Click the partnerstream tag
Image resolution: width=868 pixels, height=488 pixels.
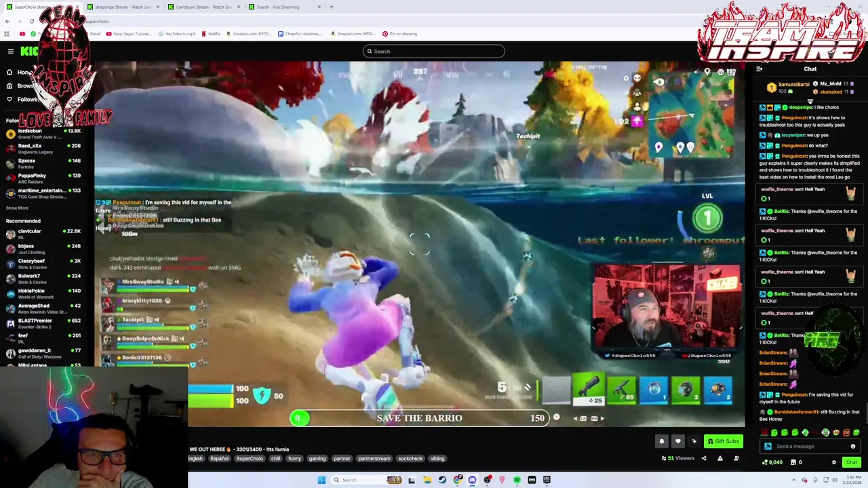pyautogui.click(x=374, y=459)
